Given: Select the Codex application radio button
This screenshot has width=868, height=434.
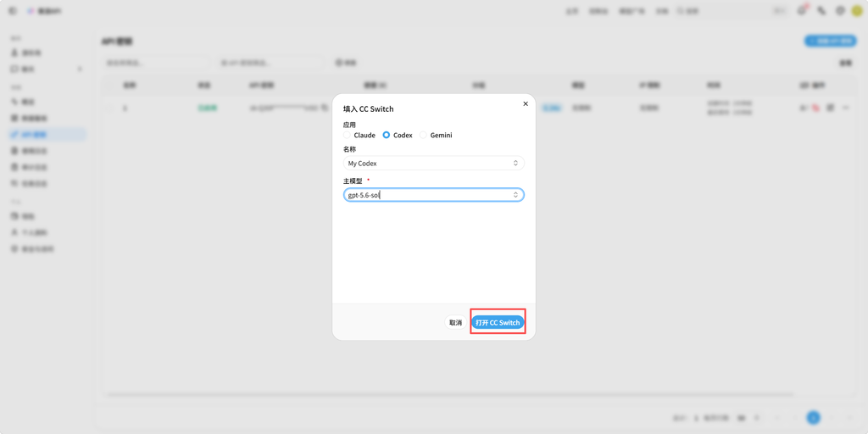Looking at the screenshot, I should pyautogui.click(x=387, y=135).
